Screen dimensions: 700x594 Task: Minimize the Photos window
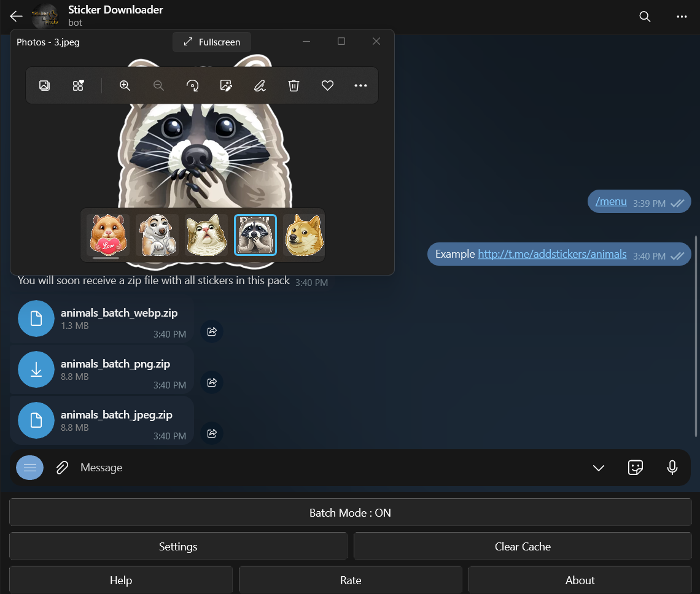click(x=306, y=41)
